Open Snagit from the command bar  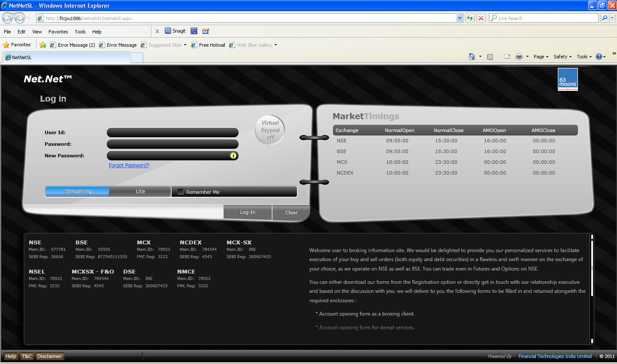(175, 31)
